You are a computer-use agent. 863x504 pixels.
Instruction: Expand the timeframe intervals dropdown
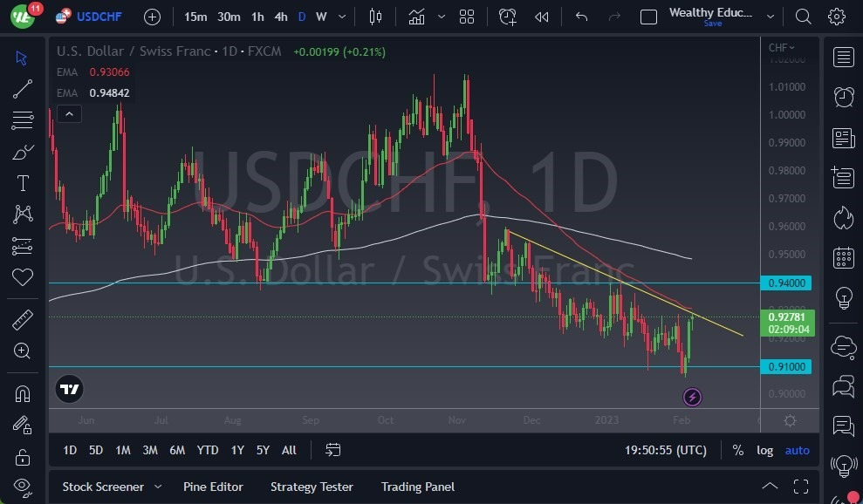tap(341, 16)
